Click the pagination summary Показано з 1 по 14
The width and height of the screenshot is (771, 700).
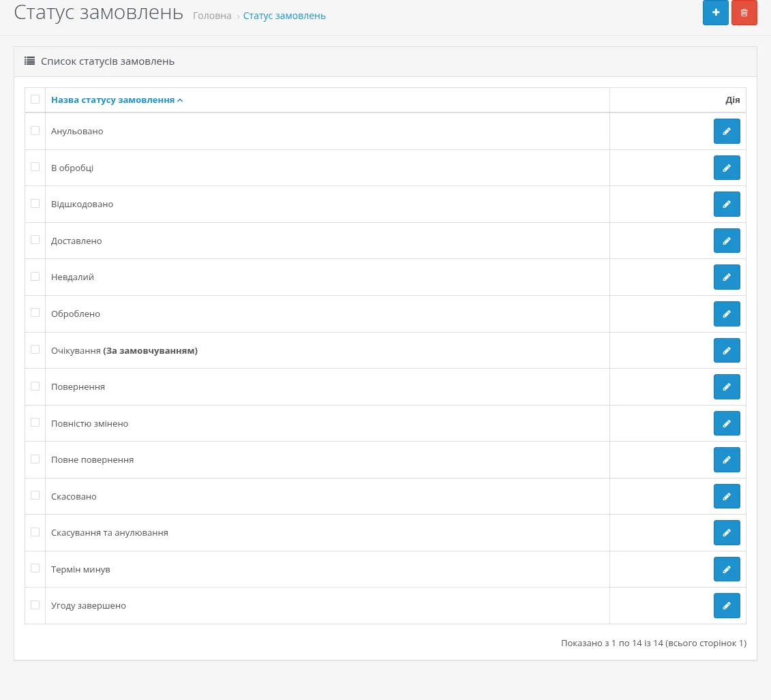[654, 643]
